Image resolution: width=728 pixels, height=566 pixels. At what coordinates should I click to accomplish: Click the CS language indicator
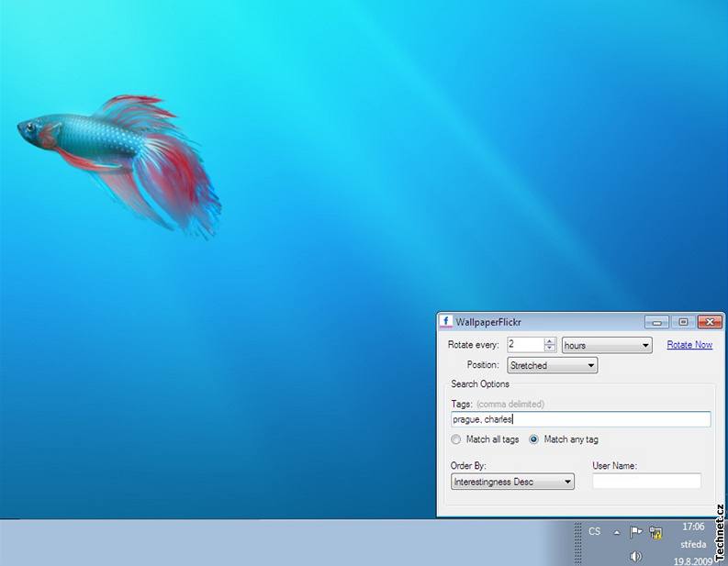[595, 532]
